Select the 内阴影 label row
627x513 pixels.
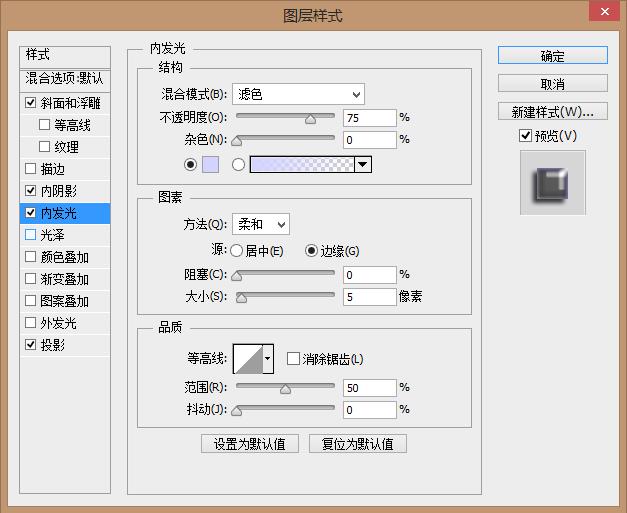(x=58, y=191)
